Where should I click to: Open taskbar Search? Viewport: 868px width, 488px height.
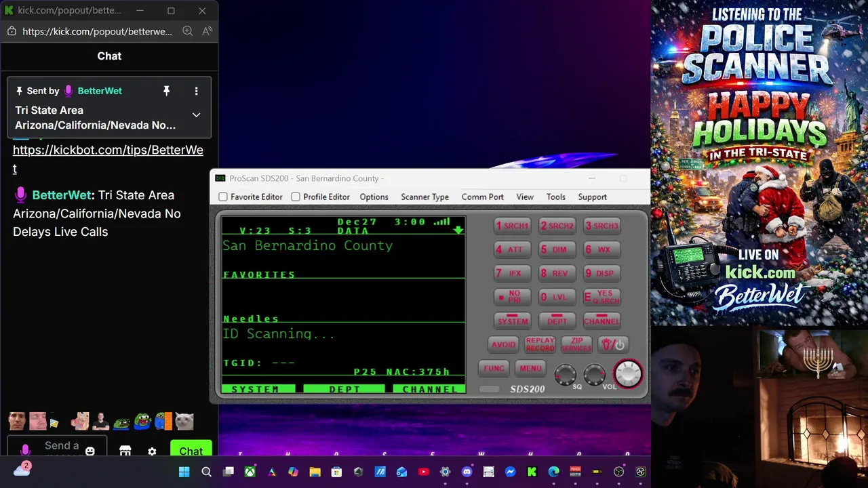[206, 472]
